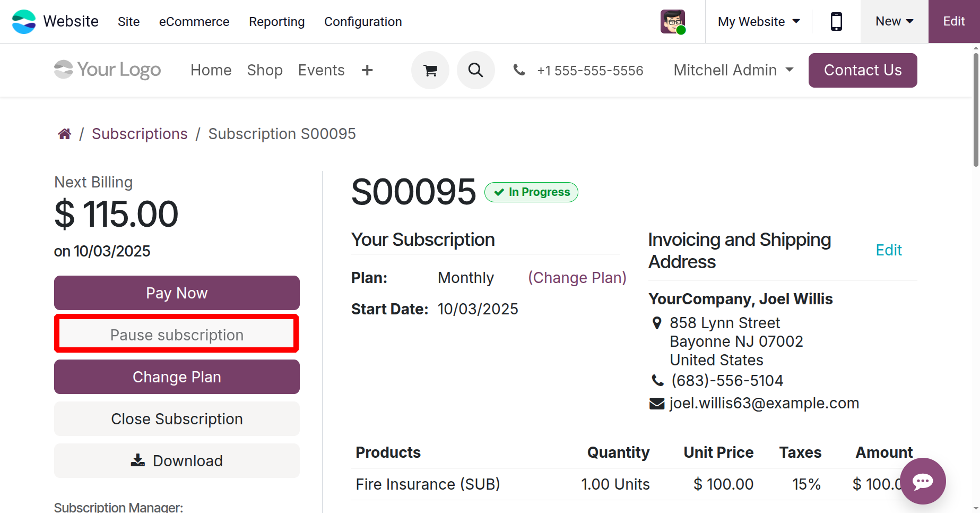Screen dimensions: 980x513
Task: Expand the Mitchell Admin user menu
Action: (x=733, y=70)
